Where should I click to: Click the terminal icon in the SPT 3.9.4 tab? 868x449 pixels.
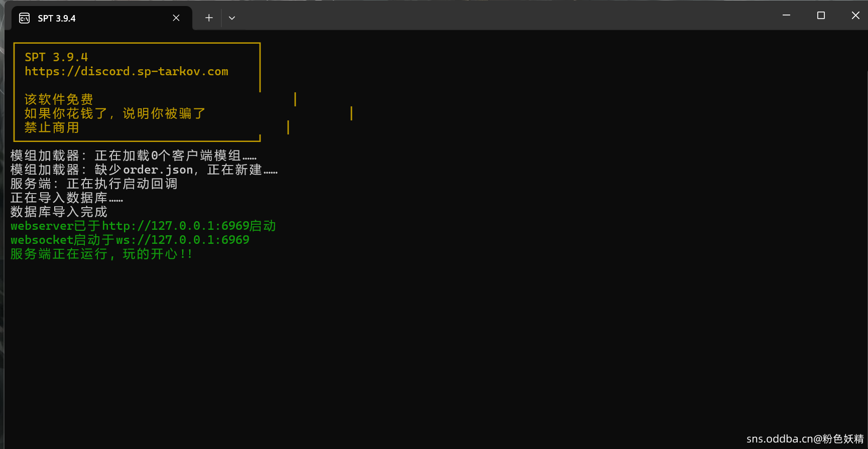[24, 19]
